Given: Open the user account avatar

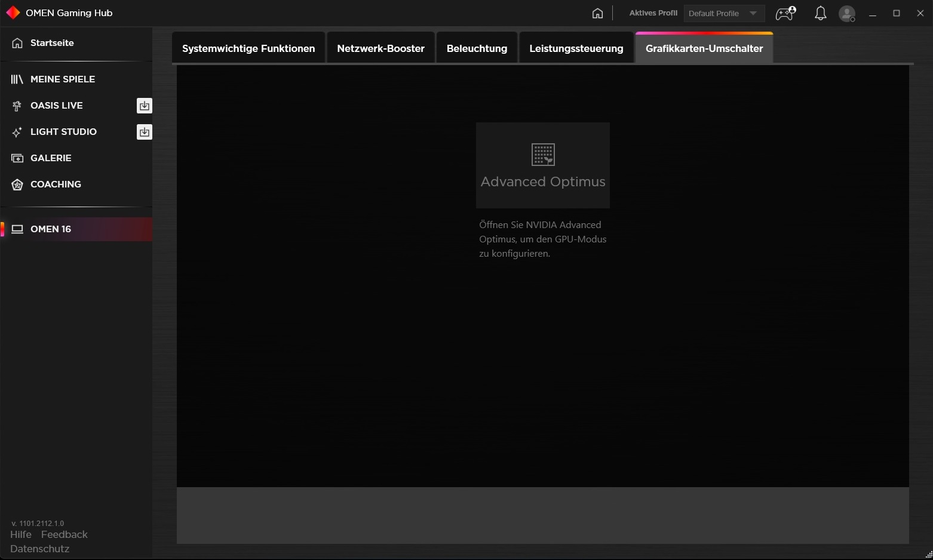Looking at the screenshot, I should pos(847,13).
